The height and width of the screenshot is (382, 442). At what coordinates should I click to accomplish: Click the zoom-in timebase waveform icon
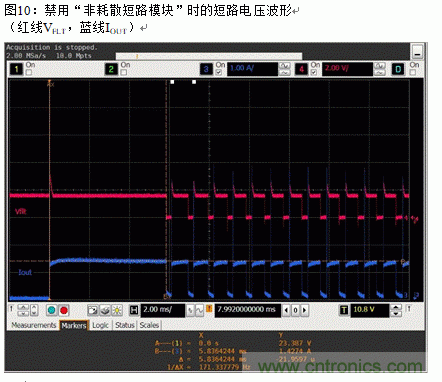coord(199,310)
